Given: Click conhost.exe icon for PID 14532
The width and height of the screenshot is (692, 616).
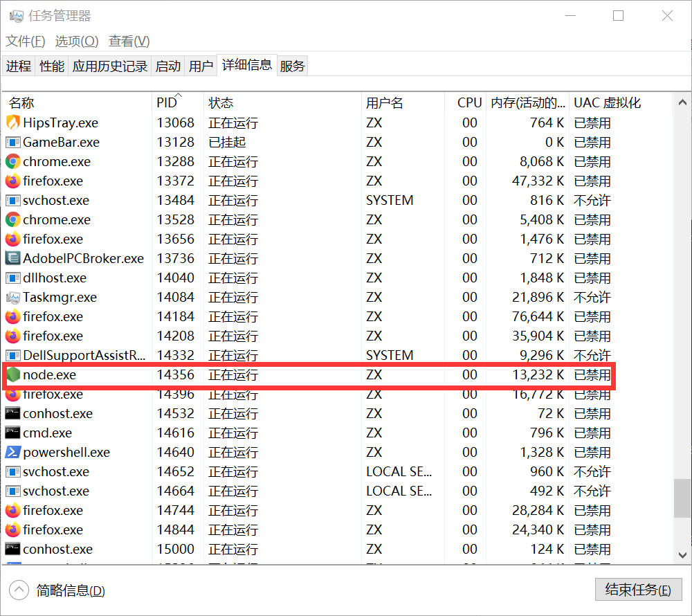Looking at the screenshot, I should tap(12, 413).
